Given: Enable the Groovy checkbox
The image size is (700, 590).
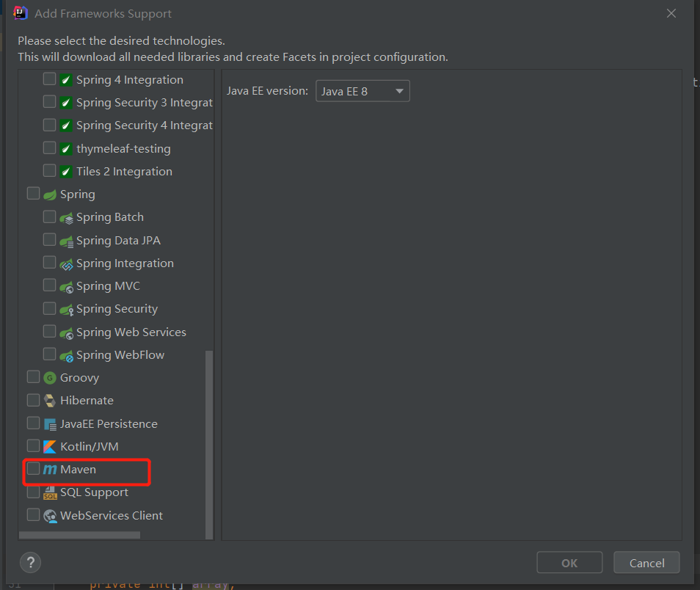Looking at the screenshot, I should pos(34,376).
